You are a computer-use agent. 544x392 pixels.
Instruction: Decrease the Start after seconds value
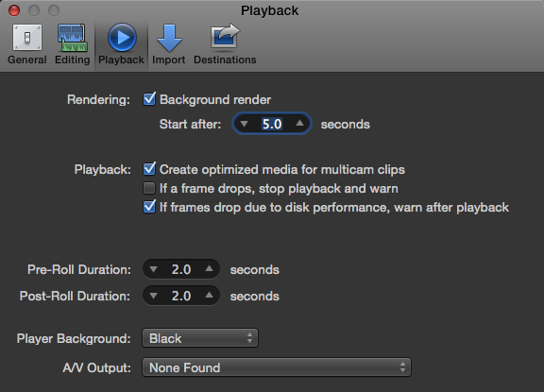[244, 124]
